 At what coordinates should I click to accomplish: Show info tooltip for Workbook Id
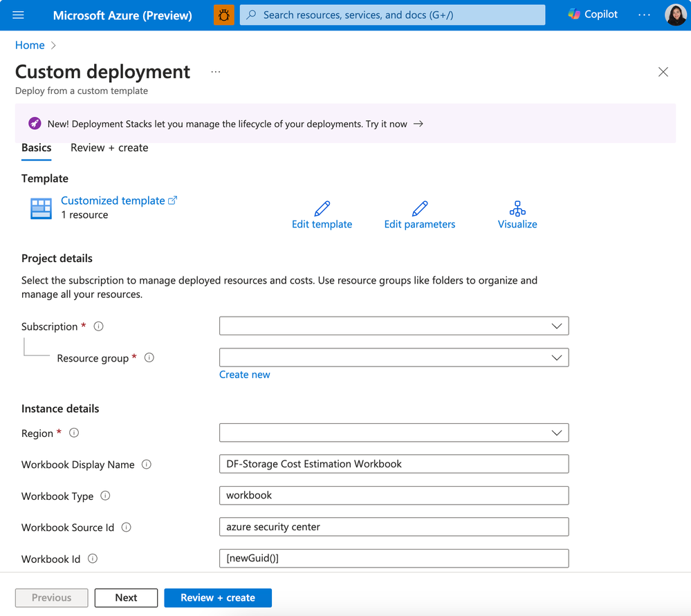coord(93,559)
